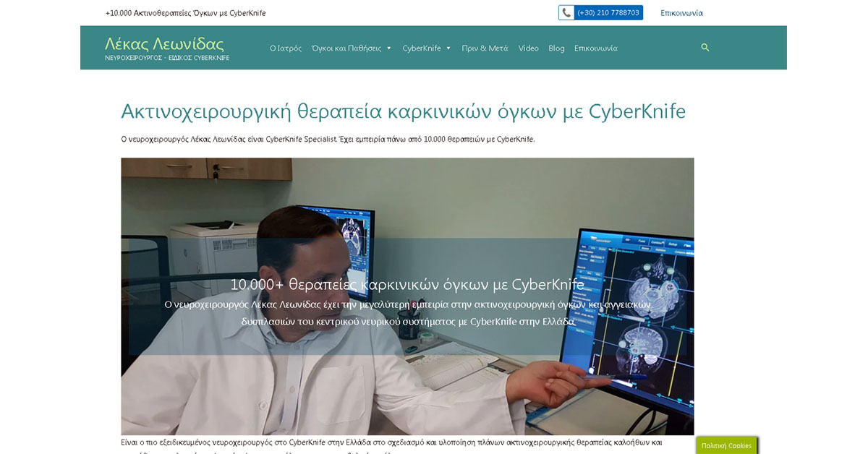Call the number (+30) 210 7788703

pos(608,12)
